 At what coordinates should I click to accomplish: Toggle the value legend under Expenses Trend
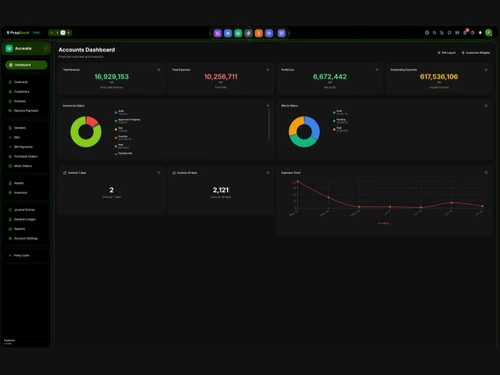click(384, 223)
